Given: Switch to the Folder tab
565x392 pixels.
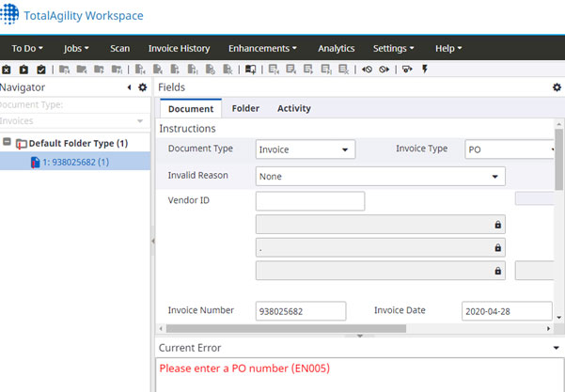Looking at the screenshot, I should pos(245,109).
